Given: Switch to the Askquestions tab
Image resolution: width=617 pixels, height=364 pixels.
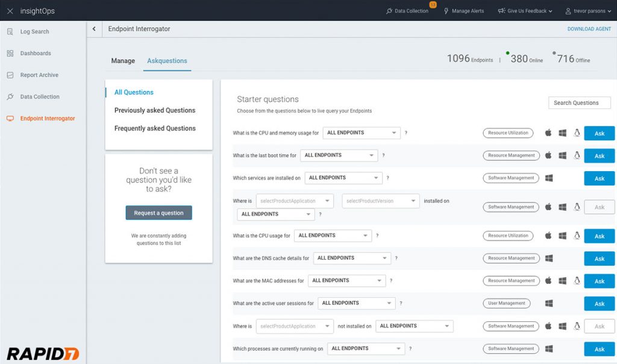Looking at the screenshot, I should tap(168, 61).
